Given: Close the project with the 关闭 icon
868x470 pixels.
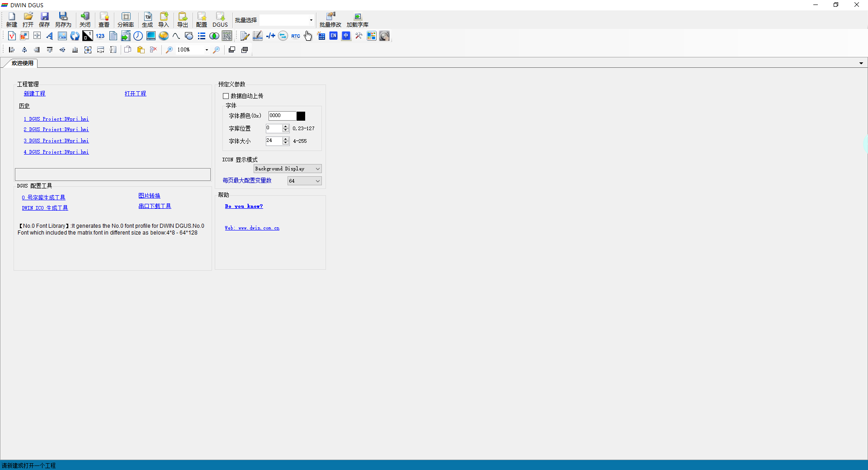Looking at the screenshot, I should [85, 20].
